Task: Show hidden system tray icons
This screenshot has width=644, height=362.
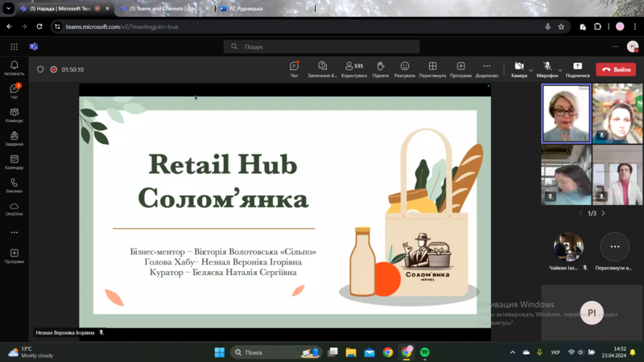Action: point(513,352)
